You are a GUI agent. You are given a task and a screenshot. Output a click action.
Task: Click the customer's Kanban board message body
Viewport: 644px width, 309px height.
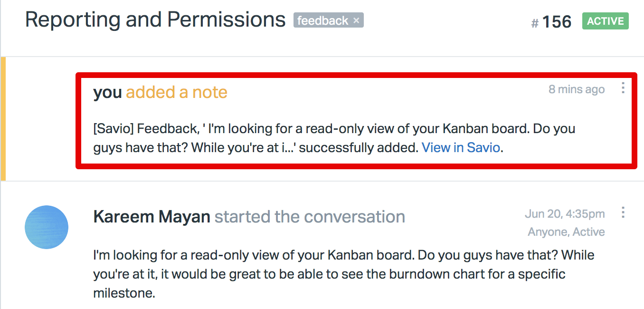[x=344, y=274]
